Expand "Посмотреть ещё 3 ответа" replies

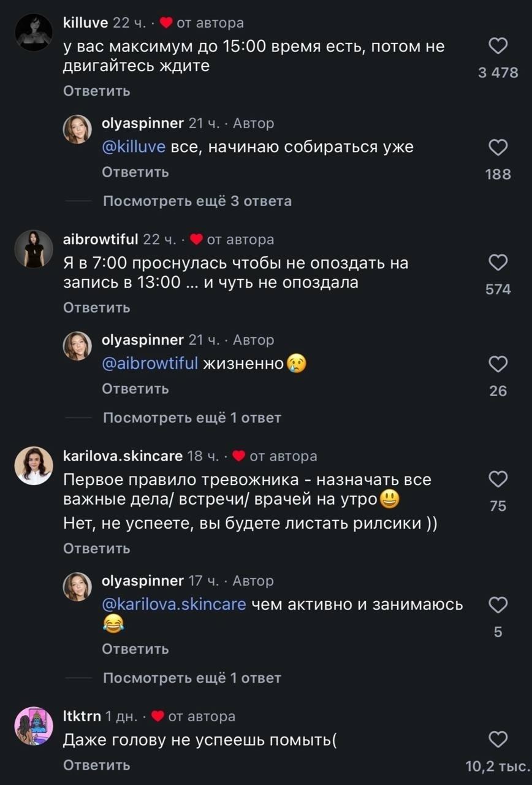point(197,201)
